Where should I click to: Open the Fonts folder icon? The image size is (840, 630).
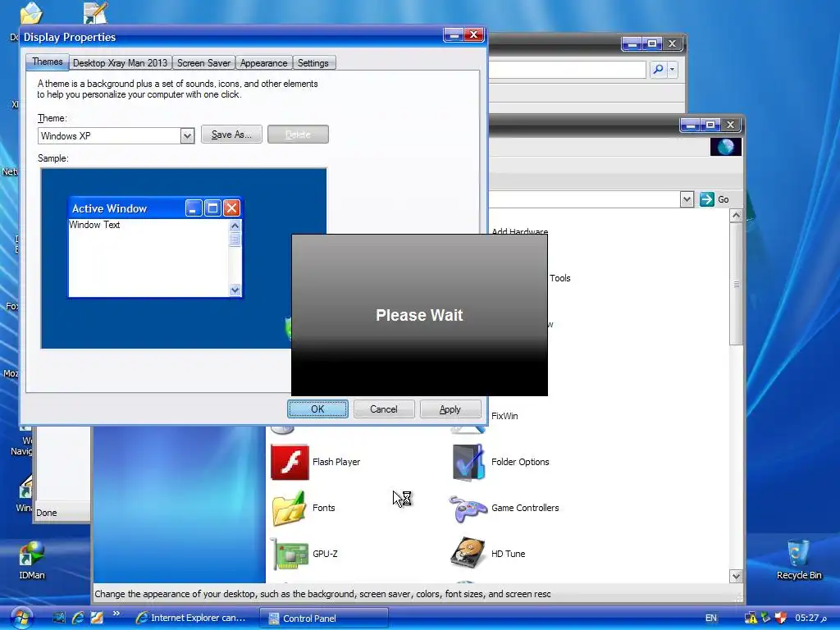pos(290,508)
